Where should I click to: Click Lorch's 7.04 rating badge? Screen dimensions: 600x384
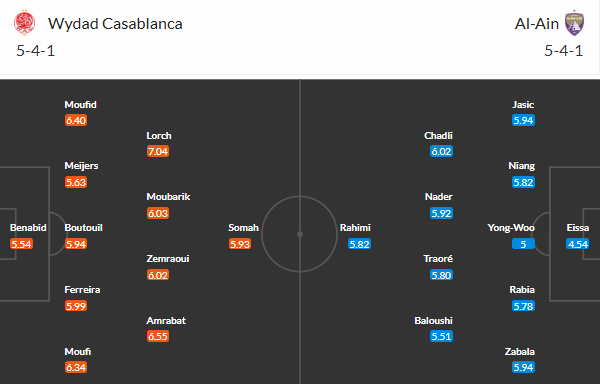click(158, 151)
